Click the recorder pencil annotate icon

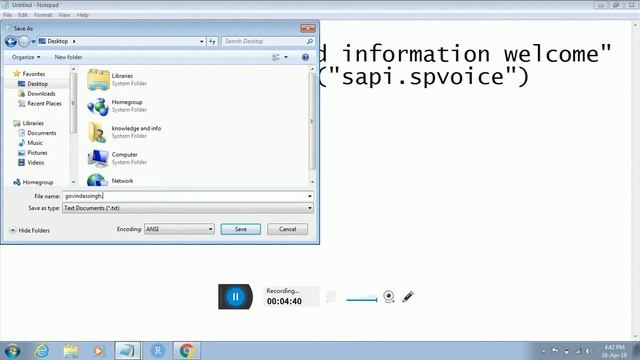(408, 296)
